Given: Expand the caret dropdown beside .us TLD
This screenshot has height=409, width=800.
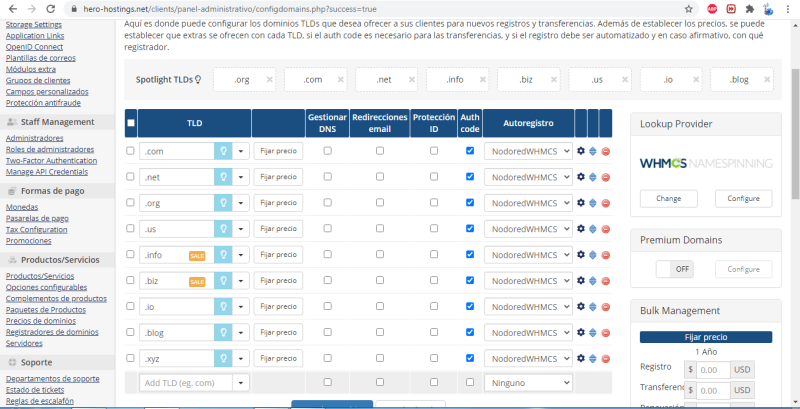Looking at the screenshot, I should [241, 228].
